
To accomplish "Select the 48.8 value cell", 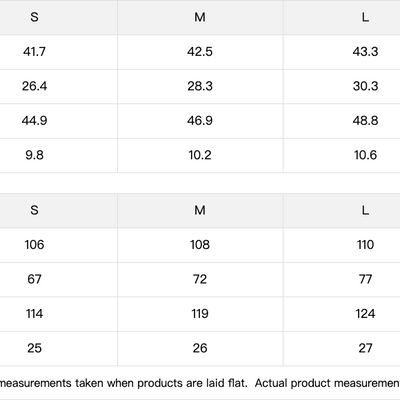I will 365,121.
